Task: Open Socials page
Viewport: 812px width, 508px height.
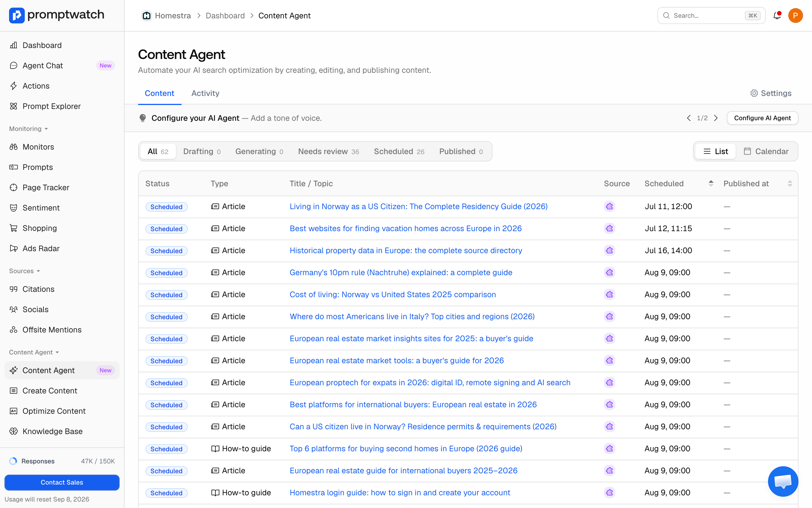Action: (x=62, y=309)
